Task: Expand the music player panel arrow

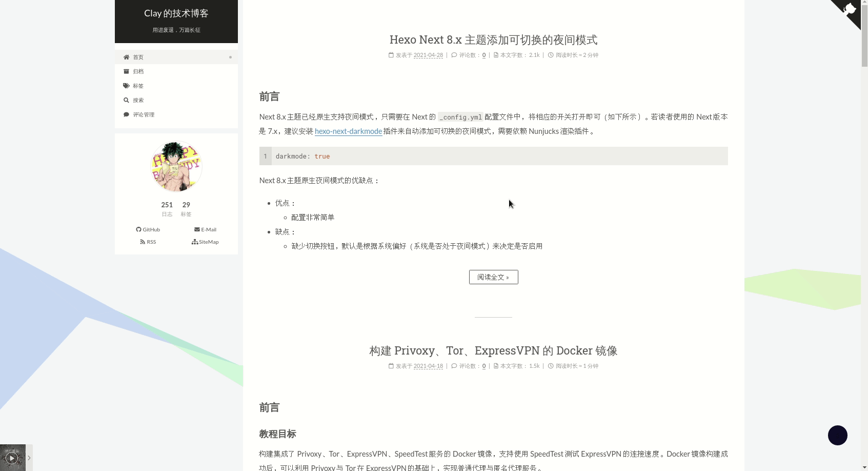Action: 29,458
